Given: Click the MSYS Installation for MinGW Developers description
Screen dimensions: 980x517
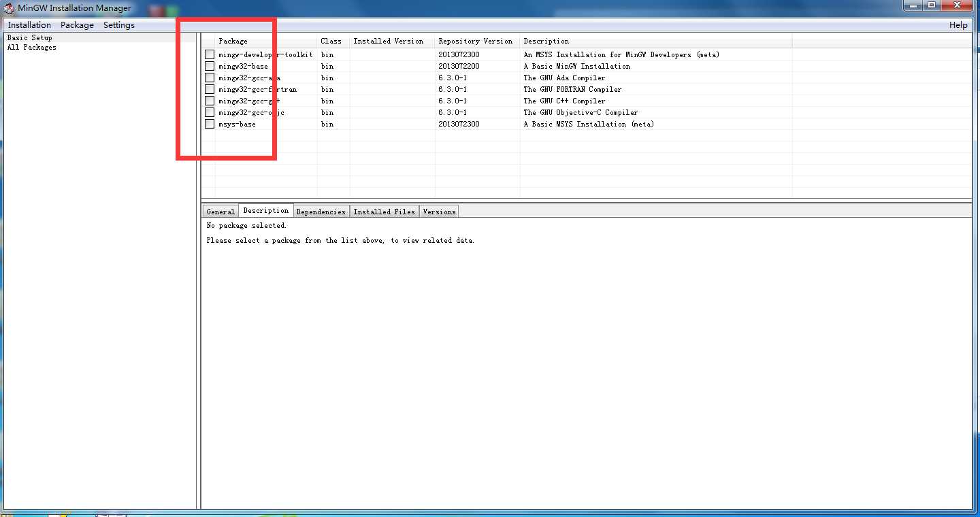Looking at the screenshot, I should coord(621,54).
